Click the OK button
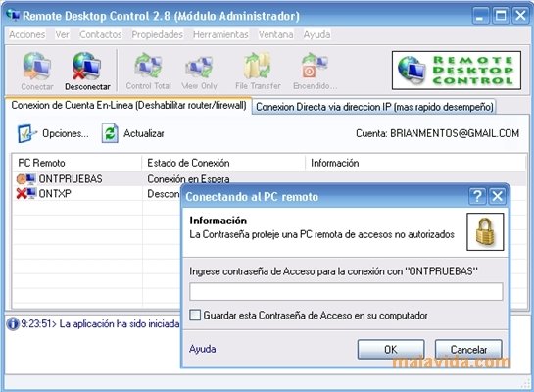534x392 pixels. [x=391, y=350]
